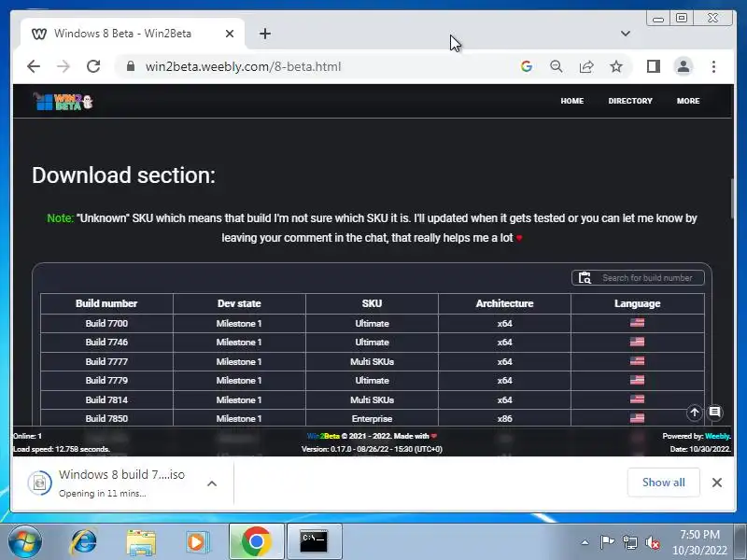Open the Command Prompt taskbar item
The image size is (747, 560).
[x=314, y=541]
